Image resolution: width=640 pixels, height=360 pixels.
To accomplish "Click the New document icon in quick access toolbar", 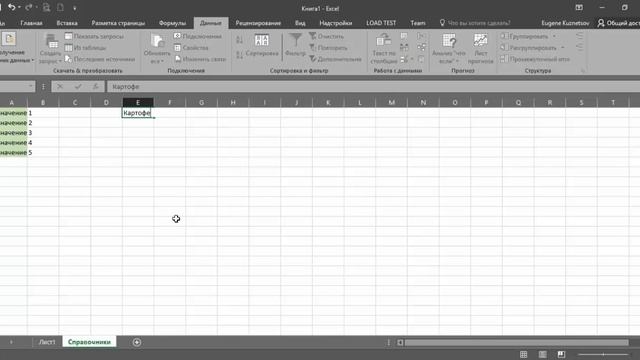I will (60, 7).
